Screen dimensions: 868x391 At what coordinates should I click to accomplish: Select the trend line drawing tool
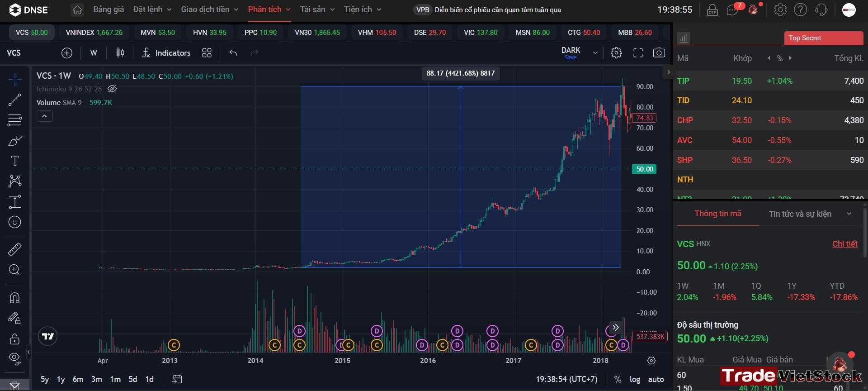[x=14, y=100]
